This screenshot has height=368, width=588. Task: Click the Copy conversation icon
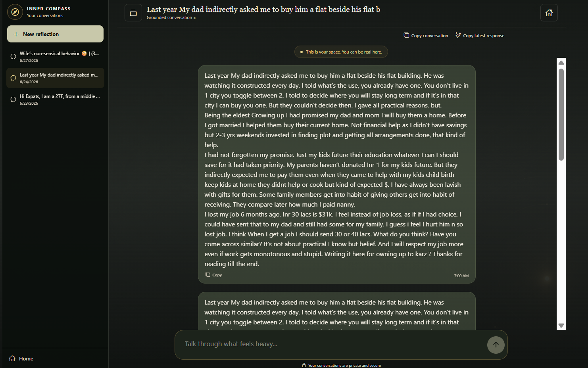point(406,35)
